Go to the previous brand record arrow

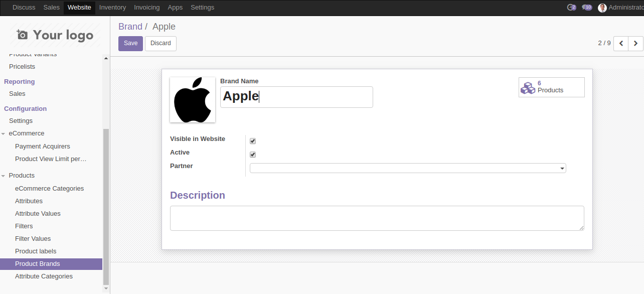click(x=621, y=44)
